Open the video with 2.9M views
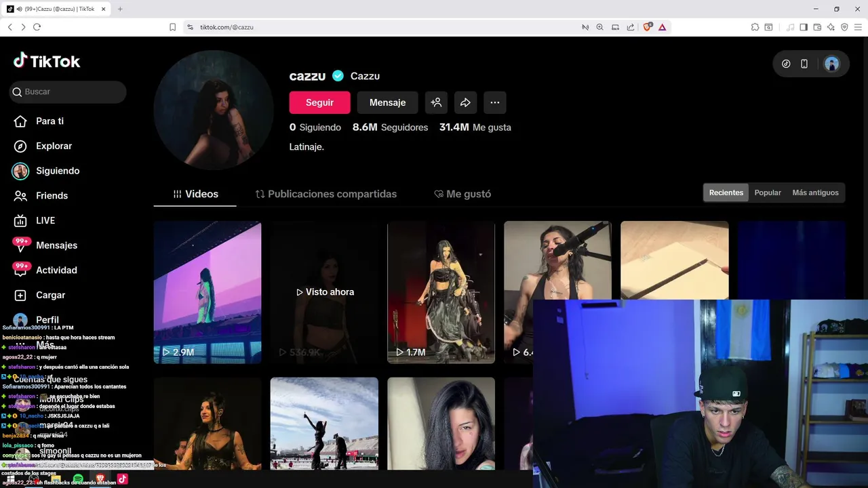The image size is (868, 488). pyautogui.click(x=208, y=292)
